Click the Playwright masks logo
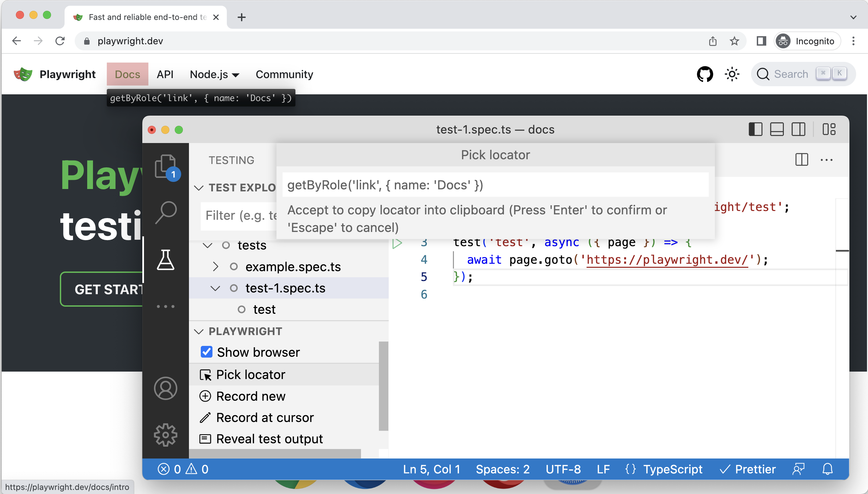The height and width of the screenshot is (494, 868). pos(23,74)
